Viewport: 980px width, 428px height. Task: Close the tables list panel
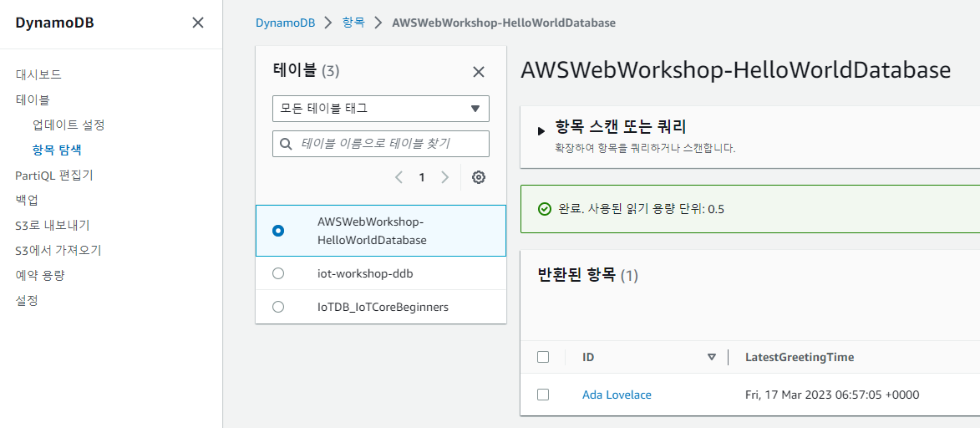coord(479,72)
